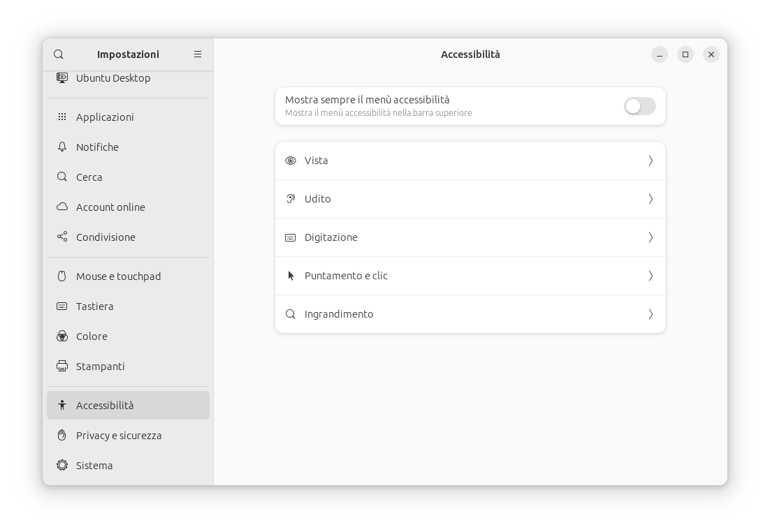
Task: Toggle Mostra sempre il menù accessibilità switch
Action: tap(639, 106)
